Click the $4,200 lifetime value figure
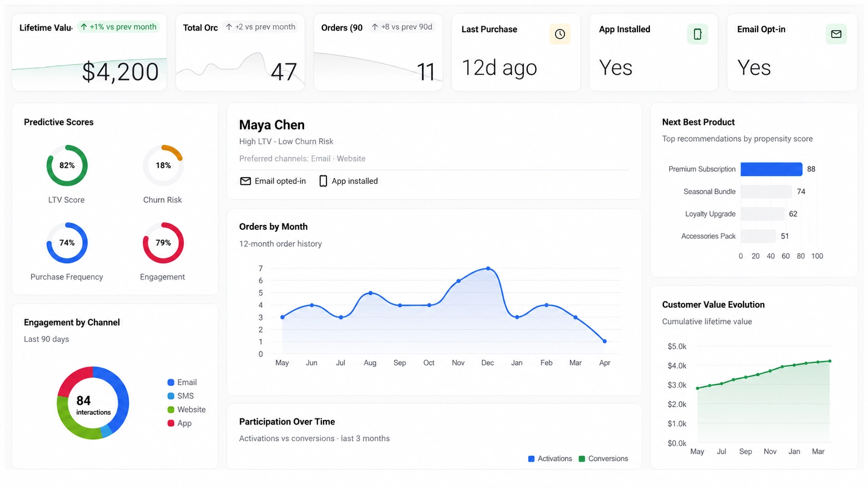The width and height of the screenshot is (868, 489). (x=120, y=72)
